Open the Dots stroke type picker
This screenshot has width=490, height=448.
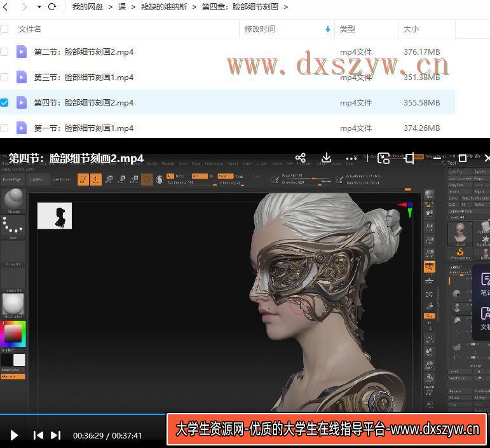[13, 227]
